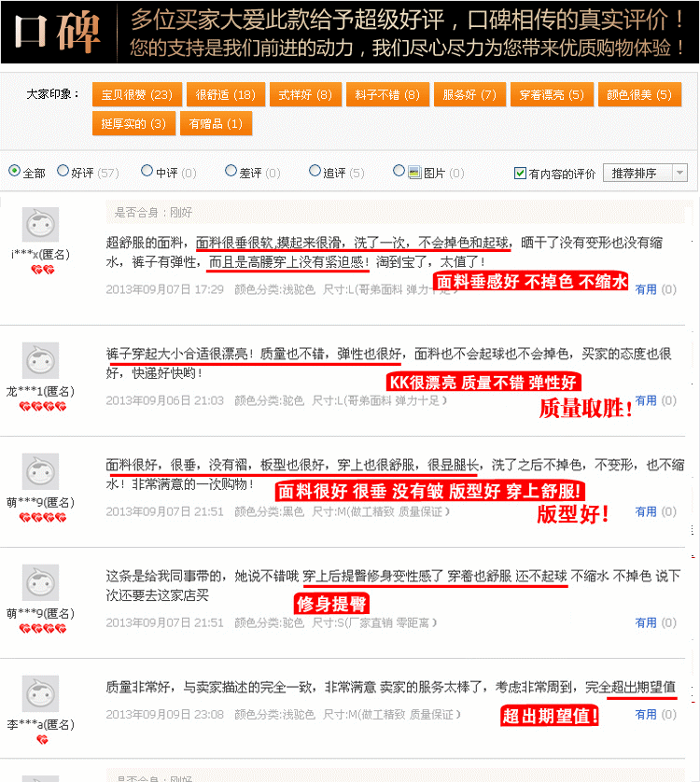The image size is (700, 782).
Task: Click review date 2013年09月09日 23:08
Action: (x=164, y=715)
